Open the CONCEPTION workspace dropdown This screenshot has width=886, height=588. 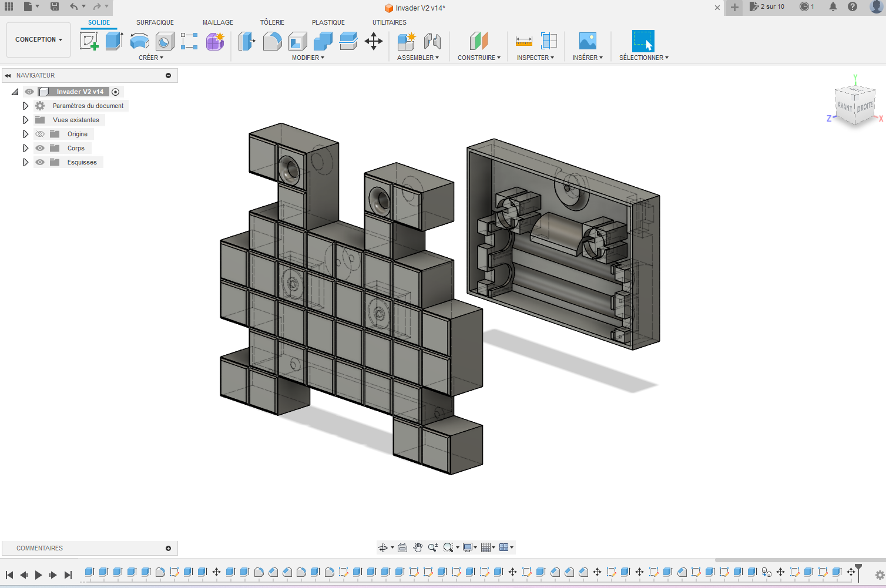click(38, 39)
